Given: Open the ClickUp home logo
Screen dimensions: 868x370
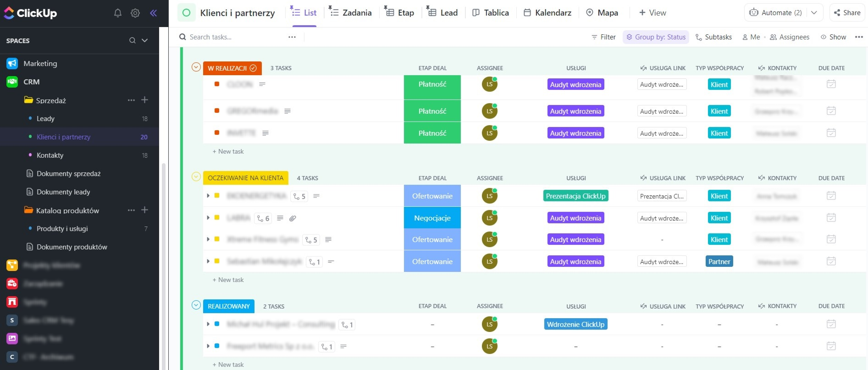Looking at the screenshot, I should click(x=30, y=13).
